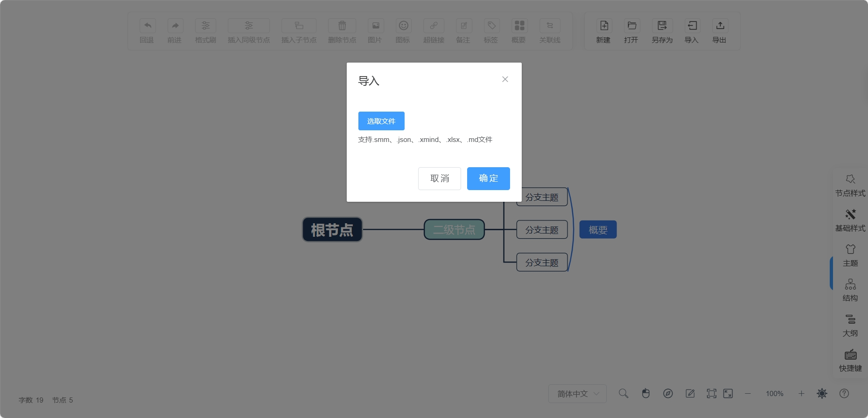Click the 导出 export icon
This screenshot has height=418, width=868.
(720, 26)
